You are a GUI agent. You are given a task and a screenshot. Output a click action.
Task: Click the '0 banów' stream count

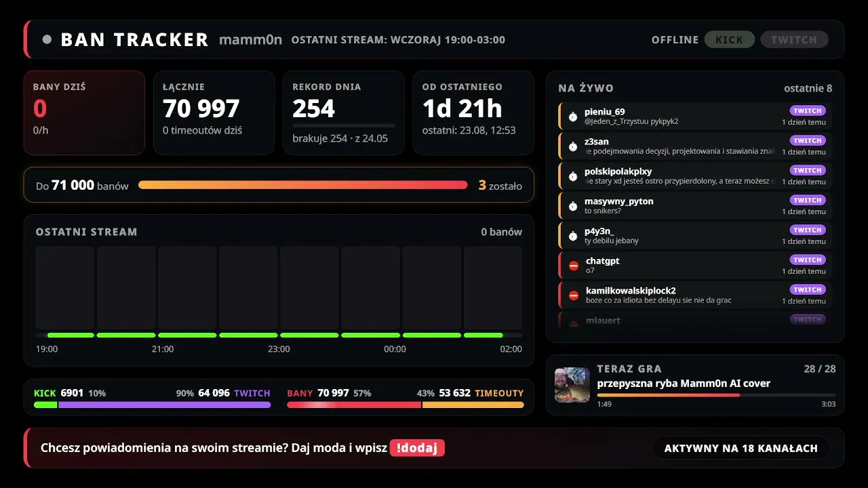pyautogui.click(x=502, y=232)
